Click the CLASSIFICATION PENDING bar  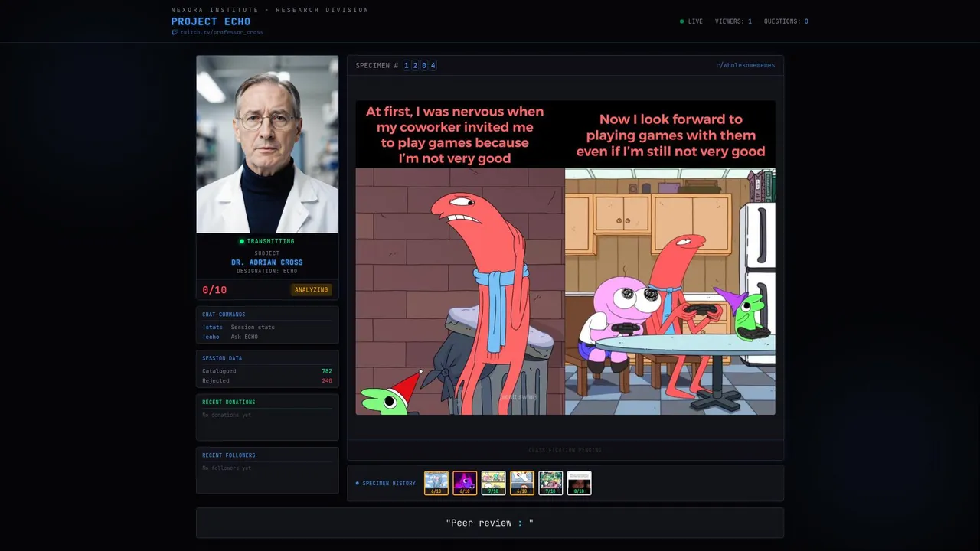[x=565, y=450]
